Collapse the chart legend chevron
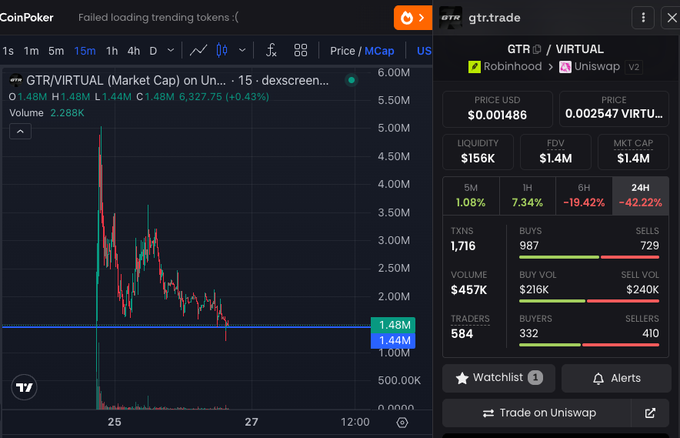The width and height of the screenshot is (680, 438). (x=20, y=131)
